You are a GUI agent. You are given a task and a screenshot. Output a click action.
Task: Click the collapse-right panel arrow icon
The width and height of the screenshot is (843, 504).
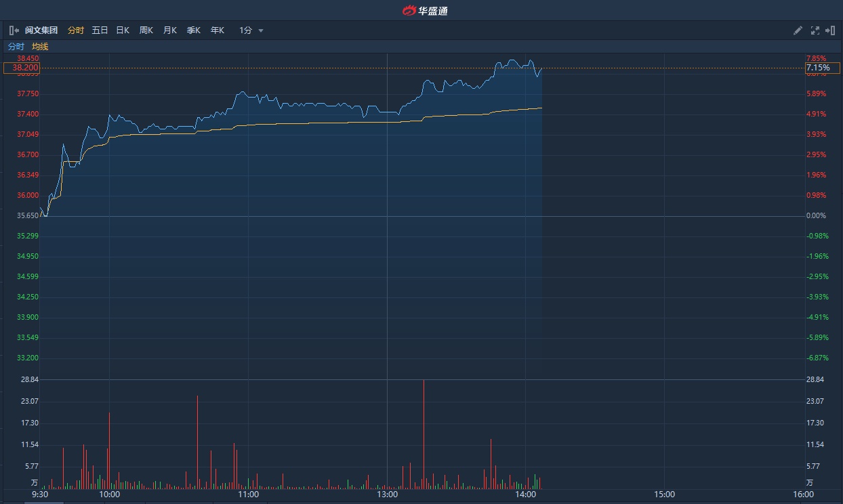(829, 30)
